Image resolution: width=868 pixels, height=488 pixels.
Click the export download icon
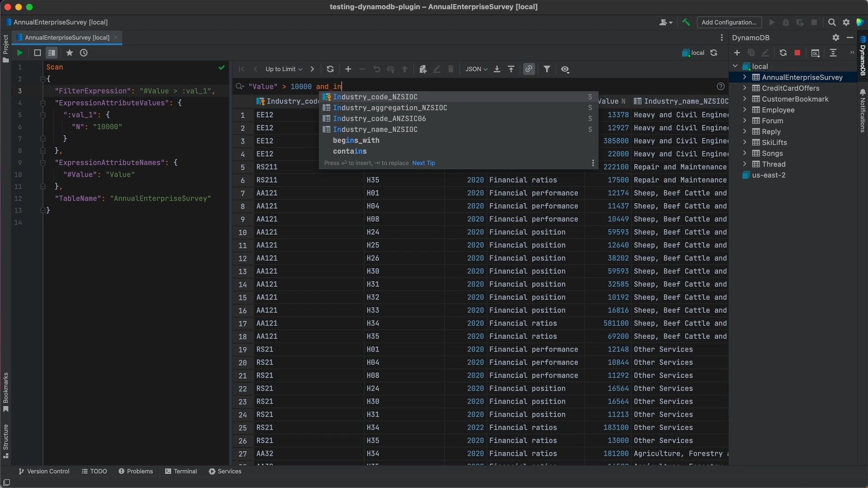tap(497, 69)
